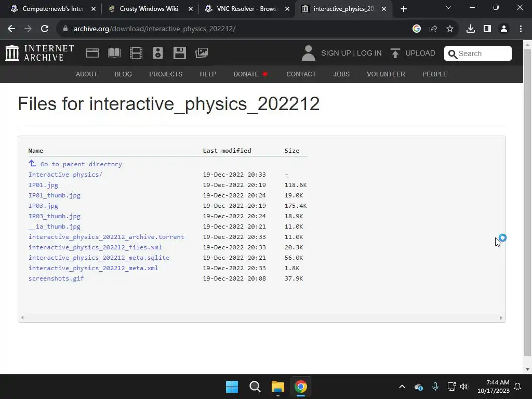Go back with the browser back arrow

(11, 29)
